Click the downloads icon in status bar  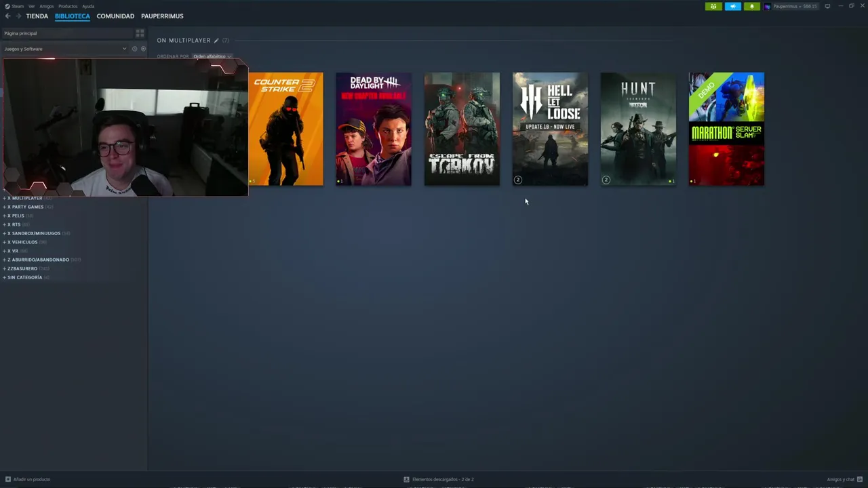point(406,479)
